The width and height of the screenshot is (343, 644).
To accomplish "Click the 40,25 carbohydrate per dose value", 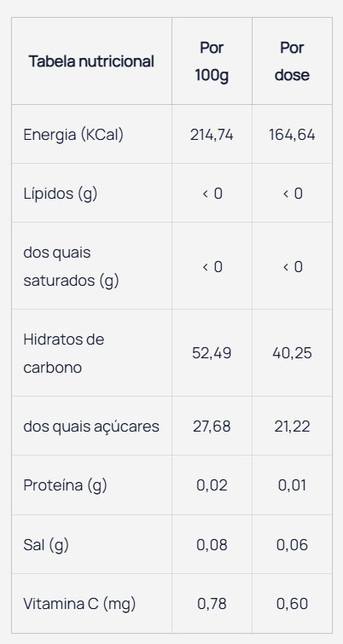I will (292, 353).
